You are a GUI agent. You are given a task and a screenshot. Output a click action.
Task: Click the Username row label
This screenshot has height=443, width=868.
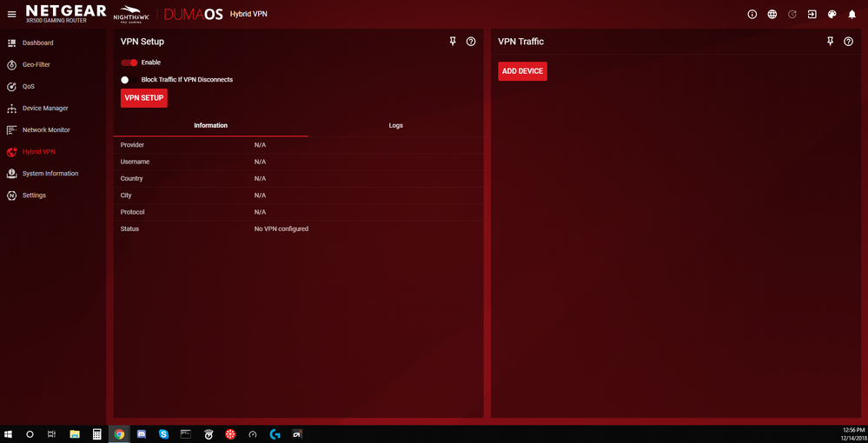tap(135, 162)
